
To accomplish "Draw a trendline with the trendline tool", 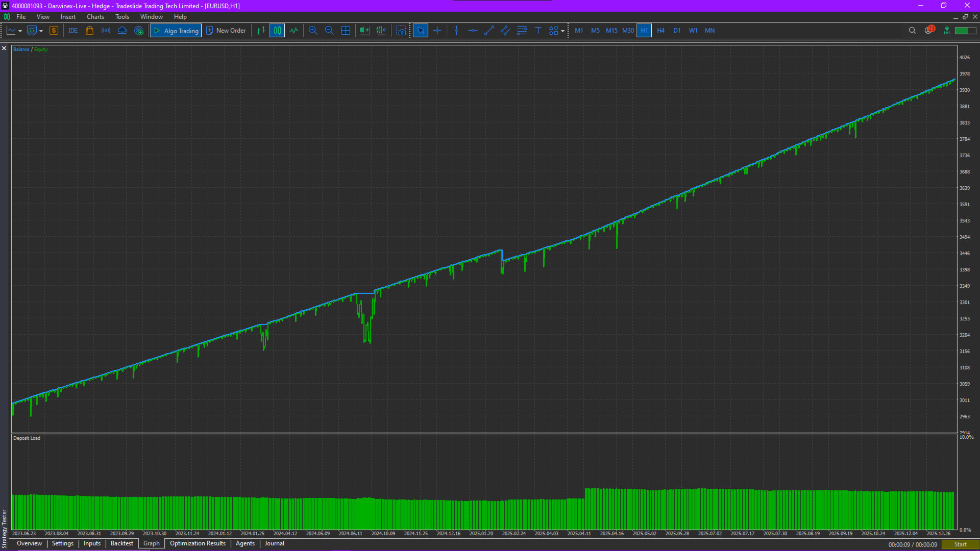I will coord(489,31).
